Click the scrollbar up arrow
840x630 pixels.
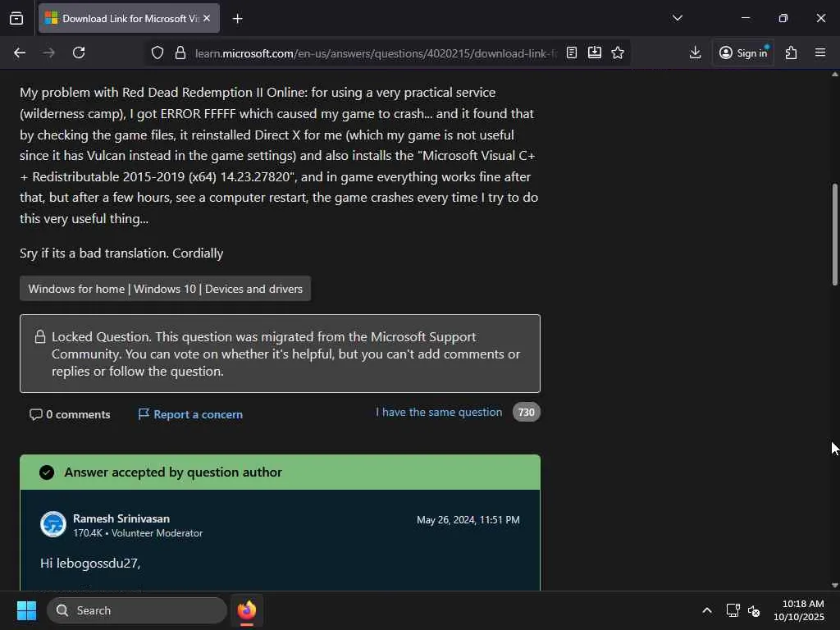point(834,75)
